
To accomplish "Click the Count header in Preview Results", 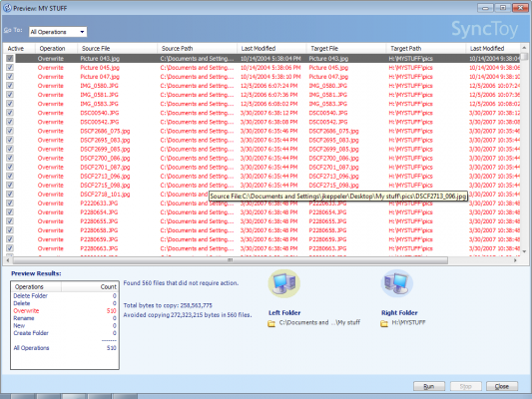I will 90,287.
